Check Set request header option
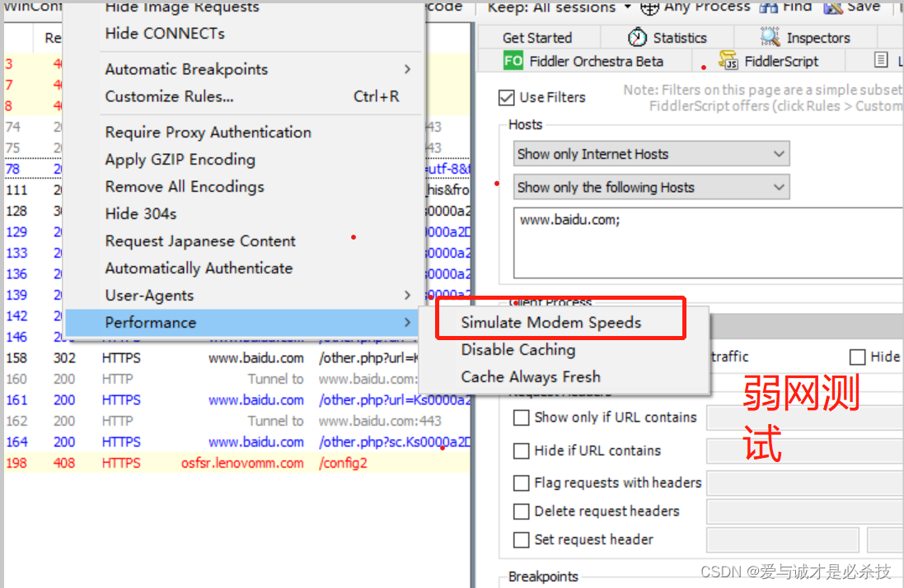Screen dimensions: 904x588 pos(521,539)
